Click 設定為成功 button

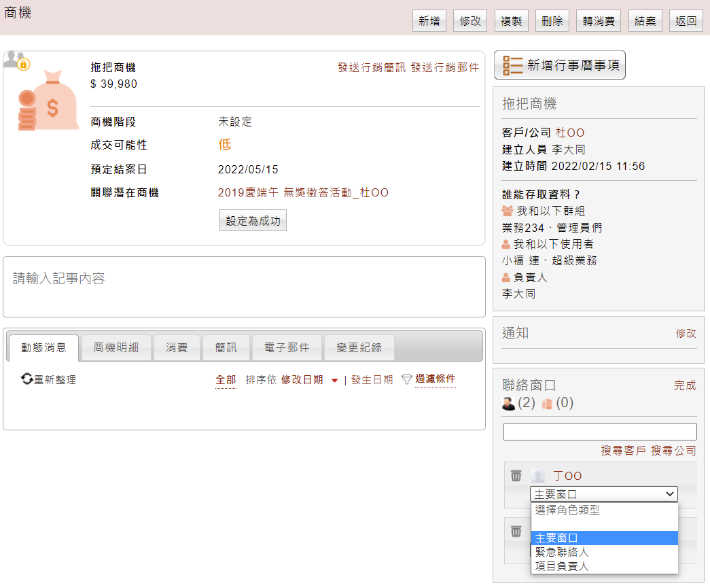click(x=253, y=221)
